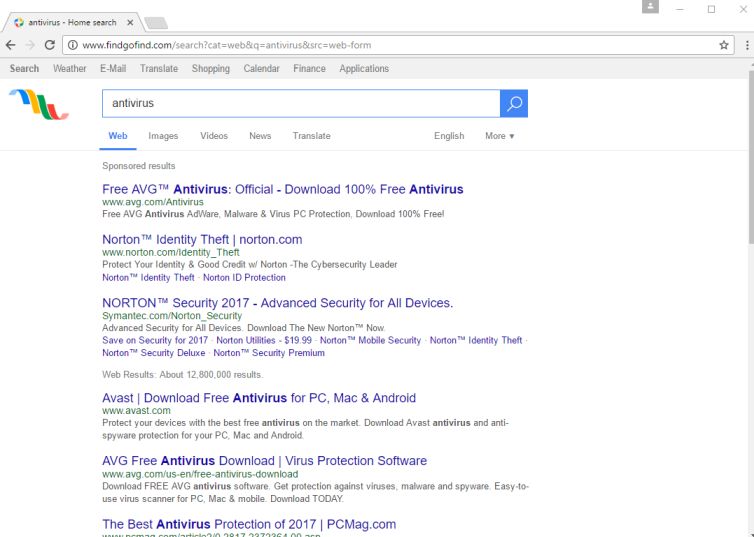Click the browser back arrow

click(11, 45)
